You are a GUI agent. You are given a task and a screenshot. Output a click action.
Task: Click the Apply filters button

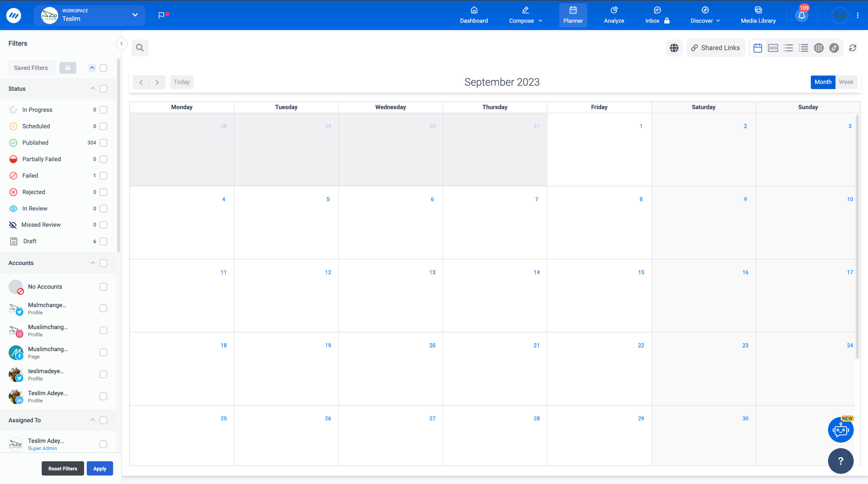(100, 468)
